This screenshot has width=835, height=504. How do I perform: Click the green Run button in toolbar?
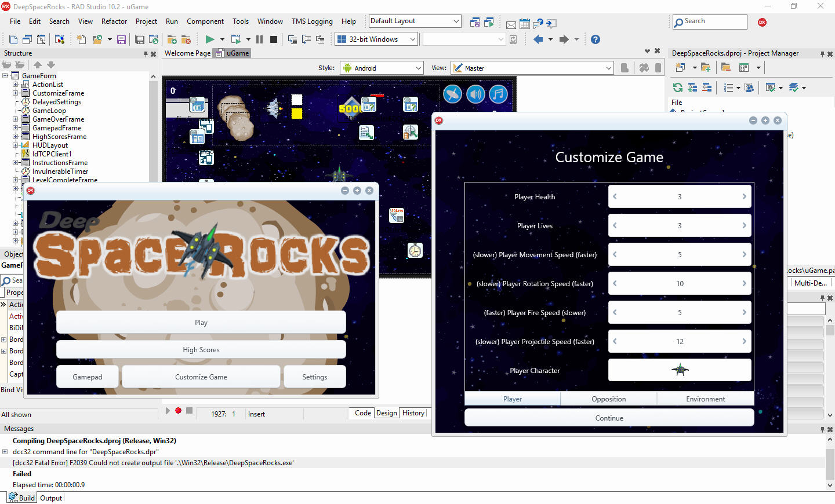209,39
